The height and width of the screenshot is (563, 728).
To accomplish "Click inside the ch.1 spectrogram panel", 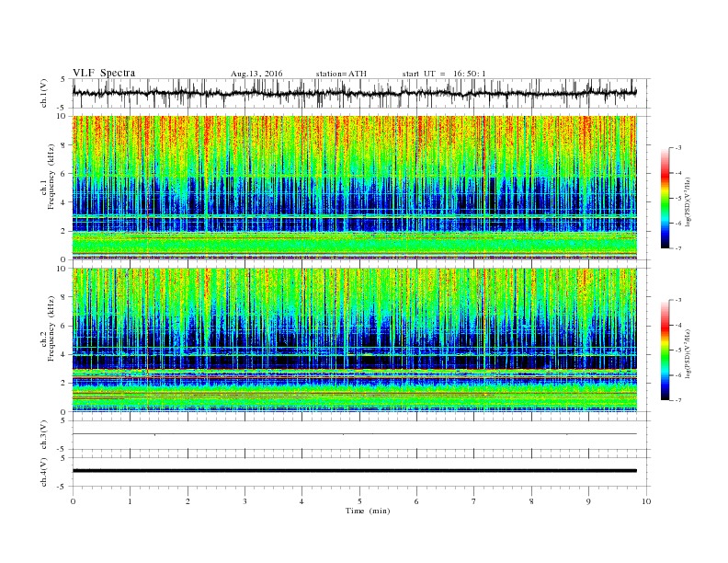I will (354, 188).
